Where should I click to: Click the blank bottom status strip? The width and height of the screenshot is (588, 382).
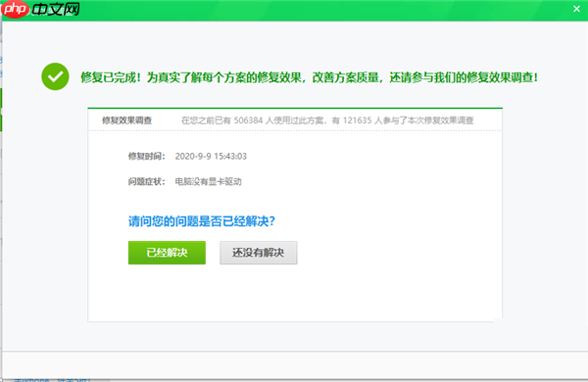tap(295, 364)
